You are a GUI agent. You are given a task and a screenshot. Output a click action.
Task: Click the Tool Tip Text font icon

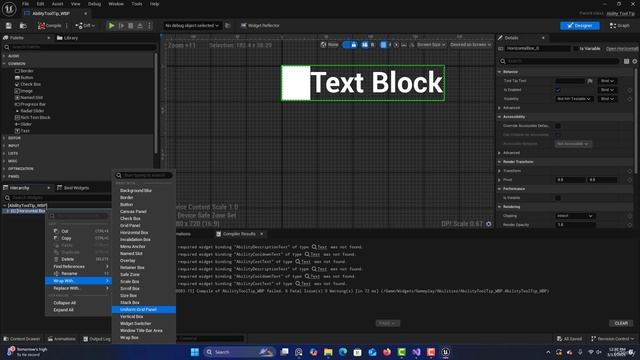click(590, 81)
